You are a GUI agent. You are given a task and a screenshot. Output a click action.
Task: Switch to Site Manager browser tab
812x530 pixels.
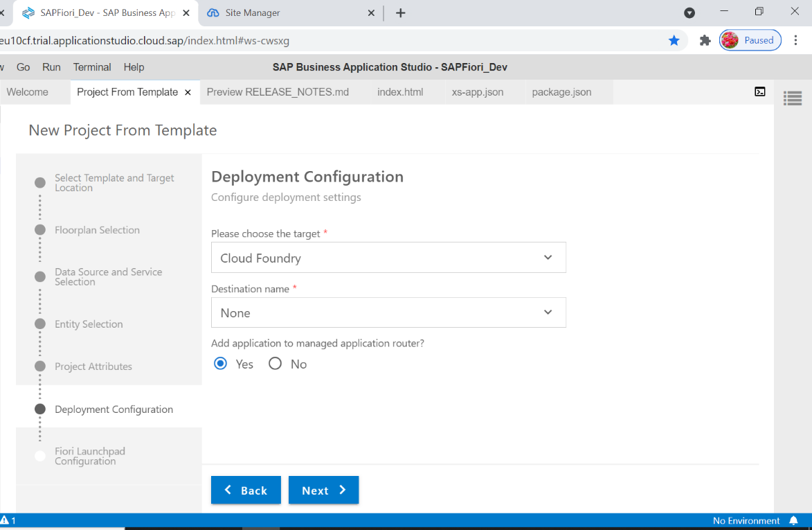pyautogui.click(x=290, y=13)
